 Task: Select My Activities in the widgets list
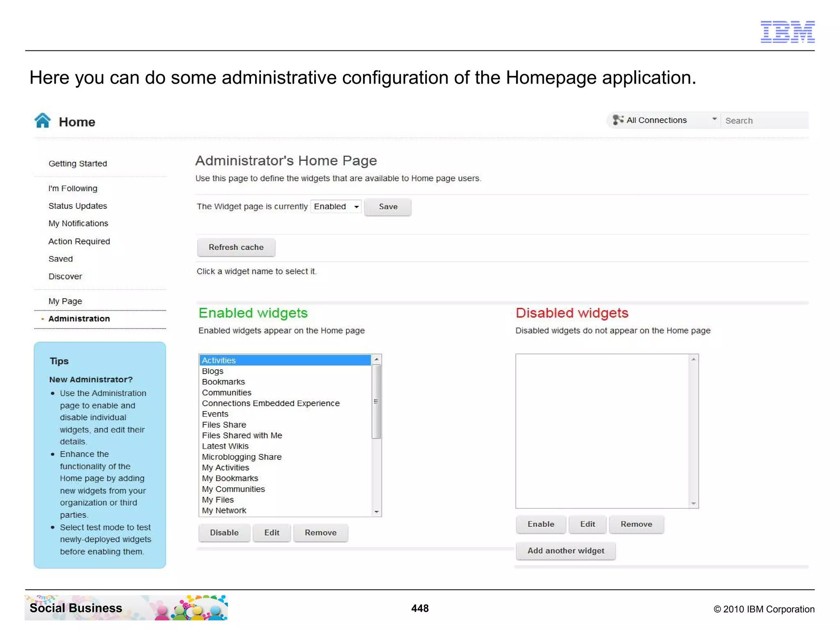[x=285, y=468]
